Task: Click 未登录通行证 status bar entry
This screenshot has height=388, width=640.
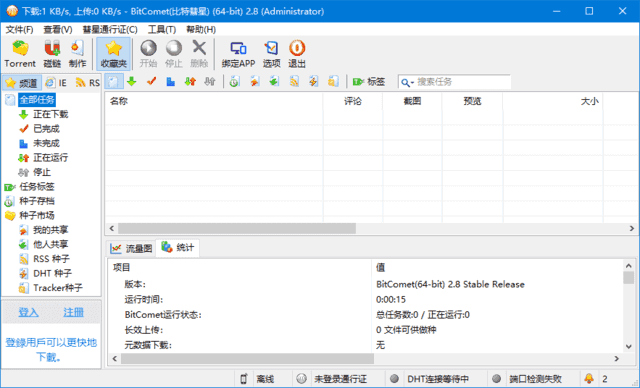Action: 340,379
